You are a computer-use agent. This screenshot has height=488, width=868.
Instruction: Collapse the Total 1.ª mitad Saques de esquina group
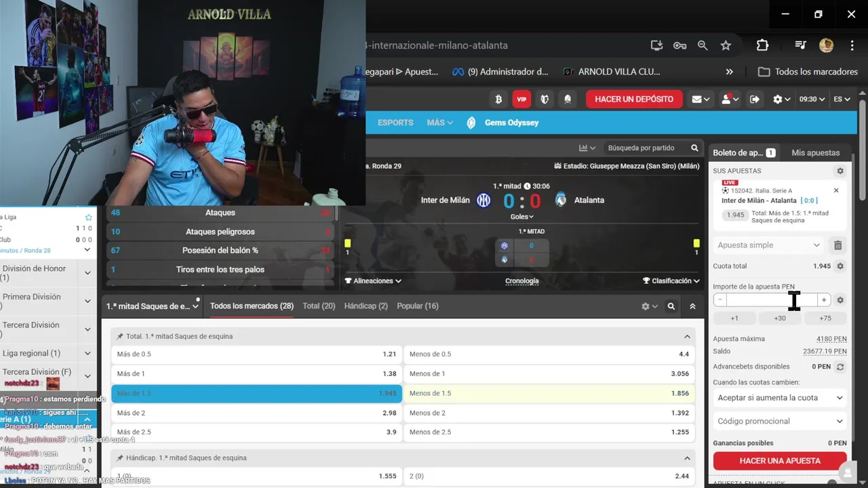click(x=687, y=336)
